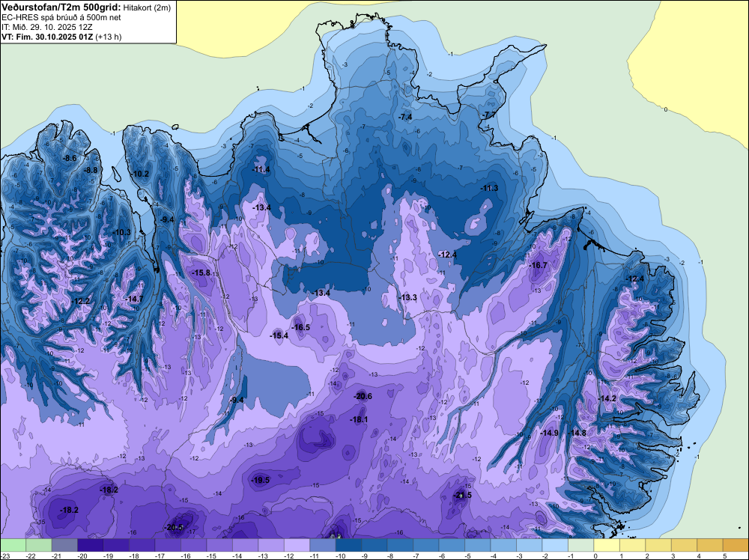Click the -11.4 temperature label
Image resolution: width=749 pixels, height=560 pixels.
(261, 169)
